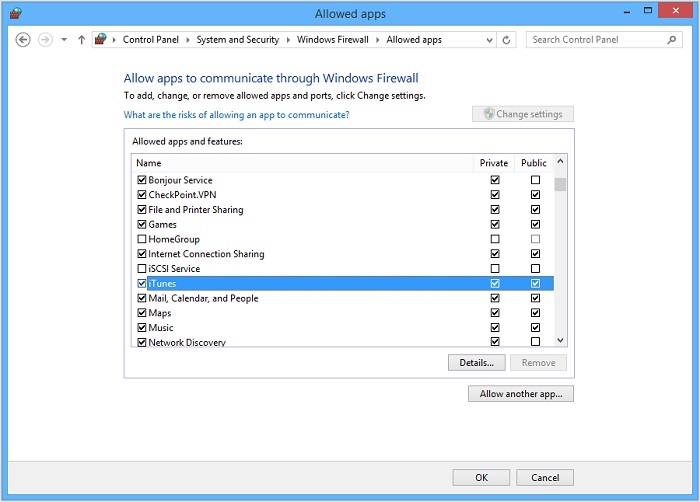Expand the Control Panel breadcrumb chevron
Viewport: 700px width, 502px height.
[x=116, y=40]
